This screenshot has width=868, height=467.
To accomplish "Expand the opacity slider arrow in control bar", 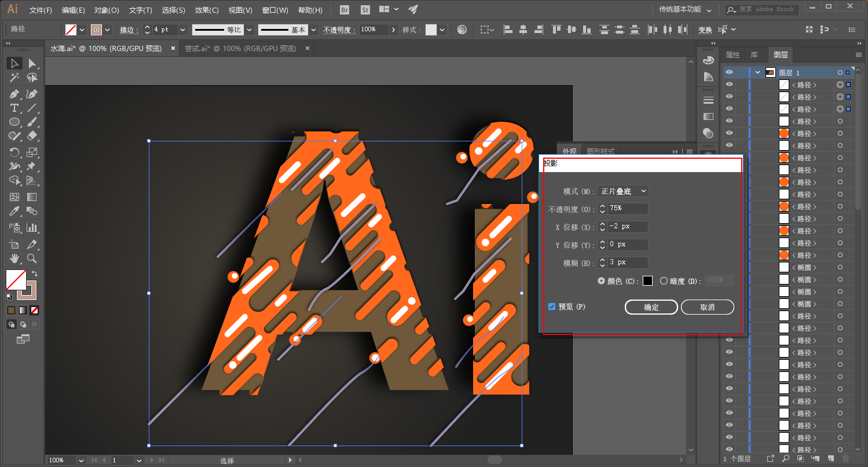I will click(x=394, y=30).
